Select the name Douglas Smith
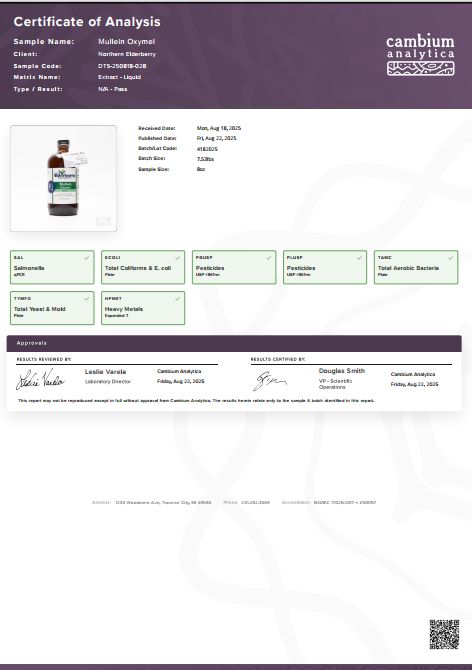The width and height of the screenshot is (472, 670). pyautogui.click(x=342, y=371)
